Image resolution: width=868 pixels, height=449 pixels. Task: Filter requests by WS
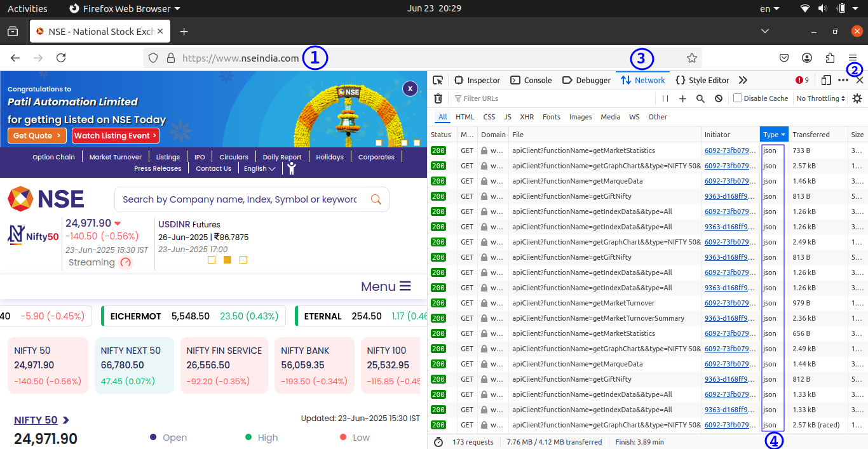pyautogui.click(x=634, y=117)
